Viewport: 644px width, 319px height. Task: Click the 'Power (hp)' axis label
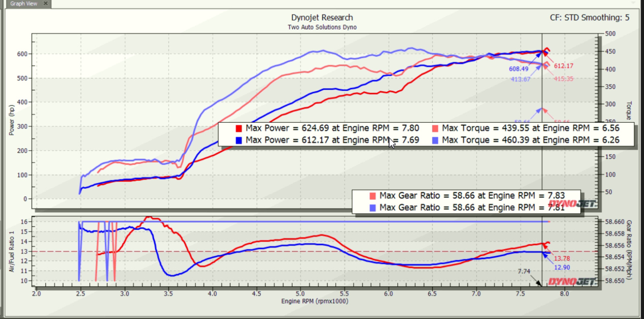(x=12, y=120)
